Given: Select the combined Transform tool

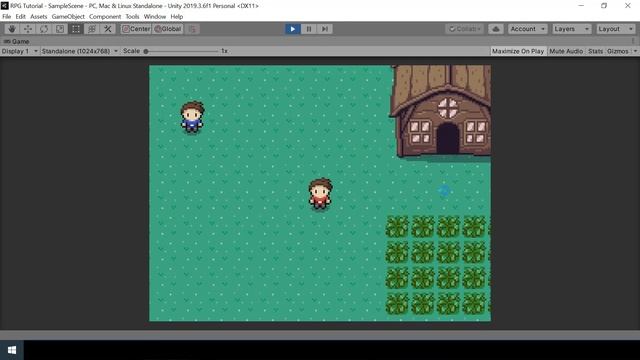Looking at the screenshot, I should 92,29.
